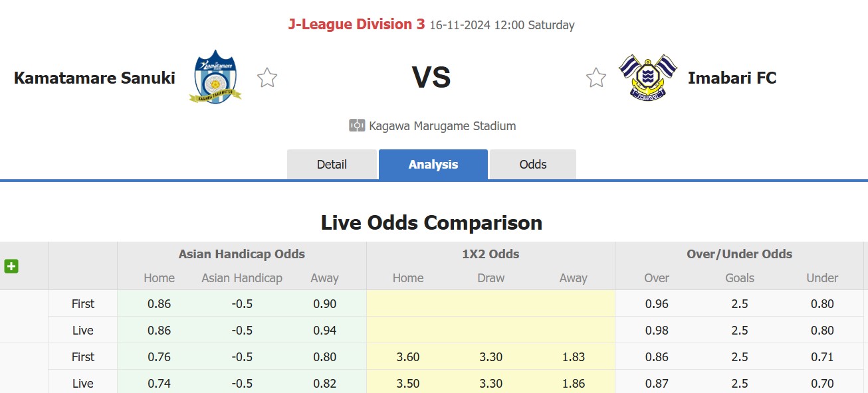Expand odds list with green plus icon
The height and width of the screenshot is (393, 868).
click(x=11, y=266)
